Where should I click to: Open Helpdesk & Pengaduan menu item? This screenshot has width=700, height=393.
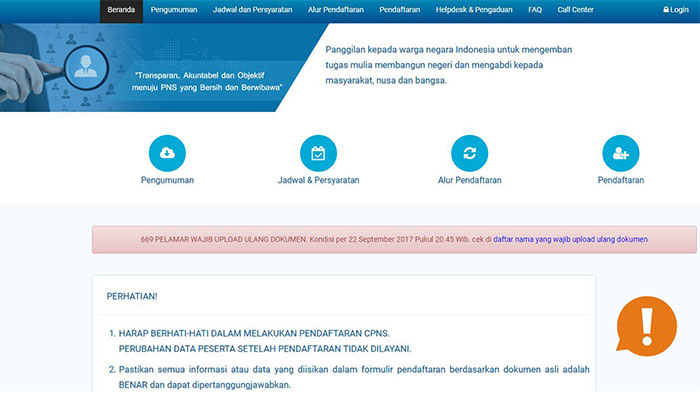(474, 10)
